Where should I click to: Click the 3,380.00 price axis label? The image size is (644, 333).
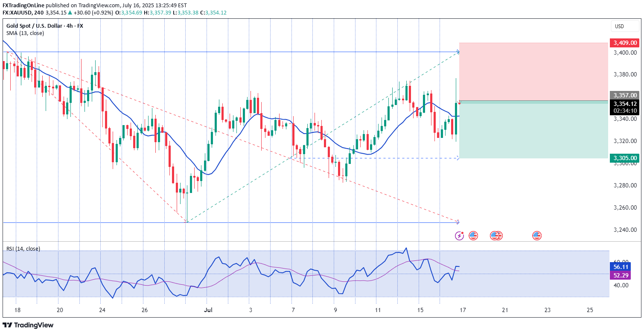point(626,75)
